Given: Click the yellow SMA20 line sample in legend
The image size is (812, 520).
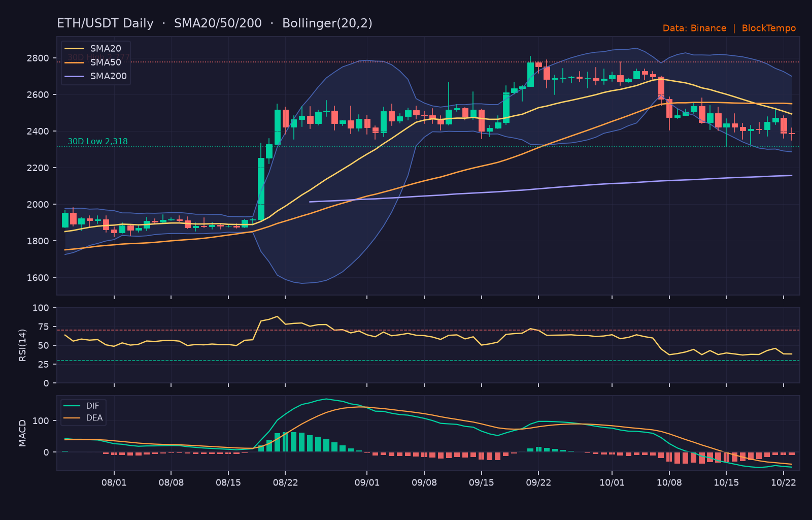Looking at the screenshot, I should click(x=75, y=49).
